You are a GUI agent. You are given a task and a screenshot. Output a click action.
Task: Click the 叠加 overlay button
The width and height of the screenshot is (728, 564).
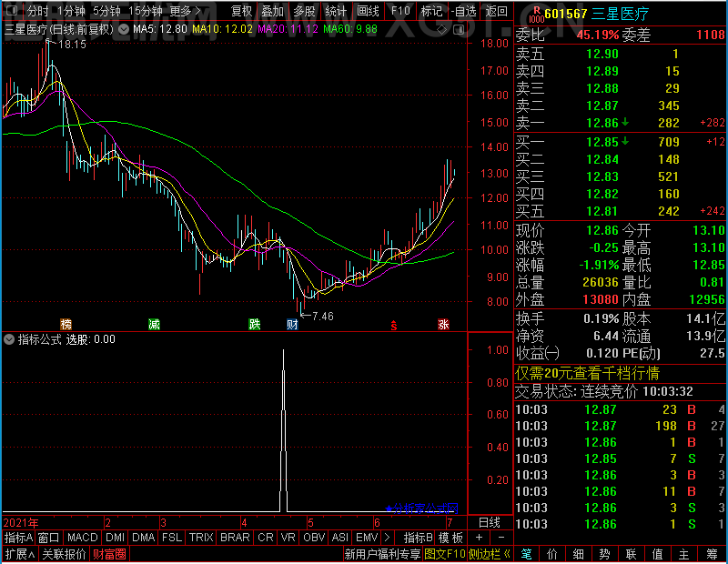(272, 11)
